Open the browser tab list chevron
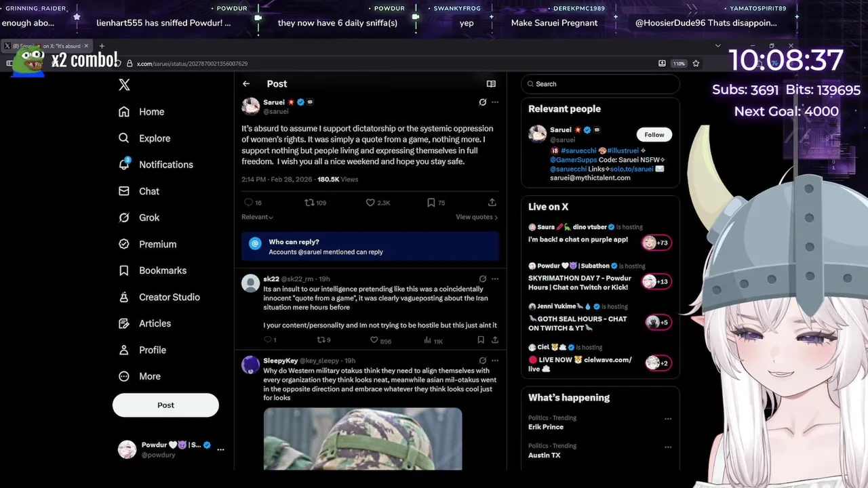 coord(718,46)
